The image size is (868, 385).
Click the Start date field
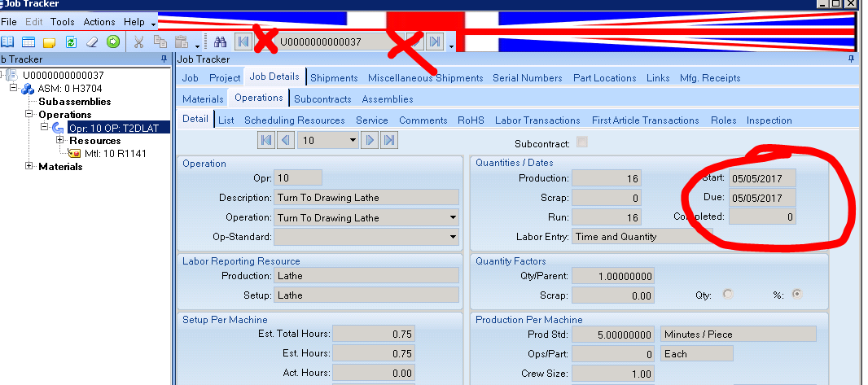(x=762, y=178)
